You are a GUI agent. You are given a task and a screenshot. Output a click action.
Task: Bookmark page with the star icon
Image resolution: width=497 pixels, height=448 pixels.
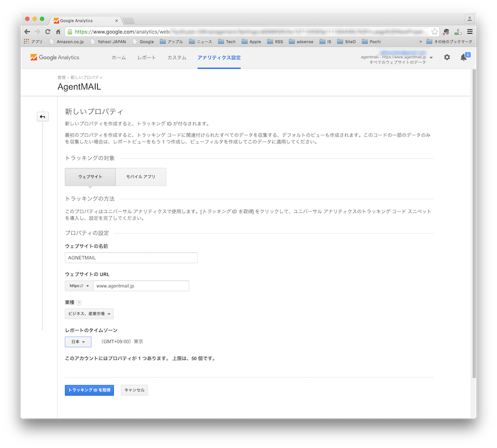(435, 31)
